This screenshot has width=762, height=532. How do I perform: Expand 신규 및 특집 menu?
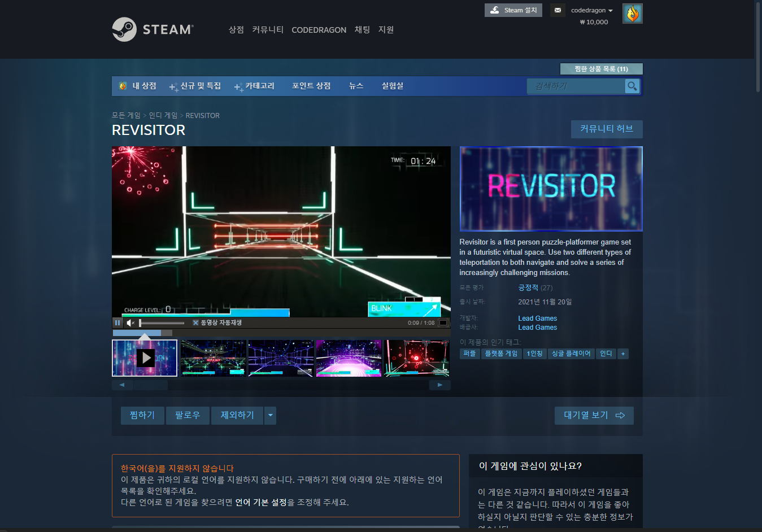195,86
